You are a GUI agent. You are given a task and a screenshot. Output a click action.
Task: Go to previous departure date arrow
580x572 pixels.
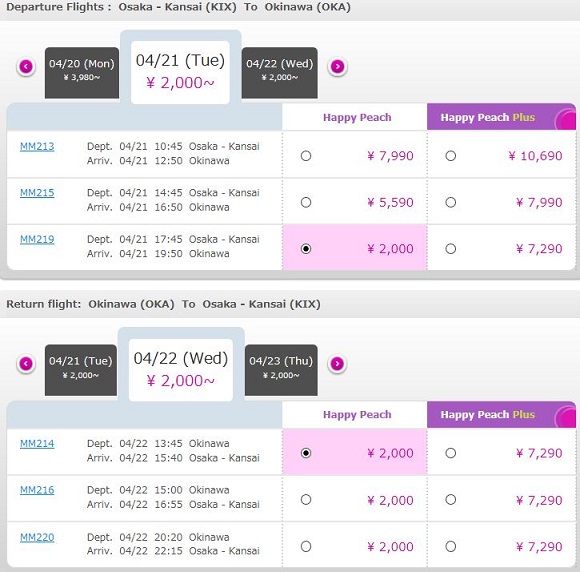pos(26,67)
